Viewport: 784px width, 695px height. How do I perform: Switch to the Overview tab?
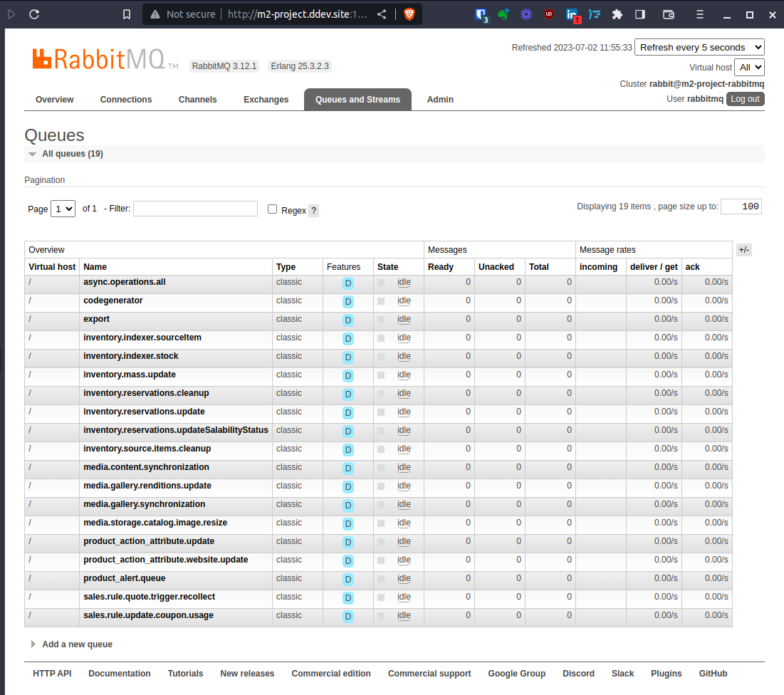coord(55,100)
